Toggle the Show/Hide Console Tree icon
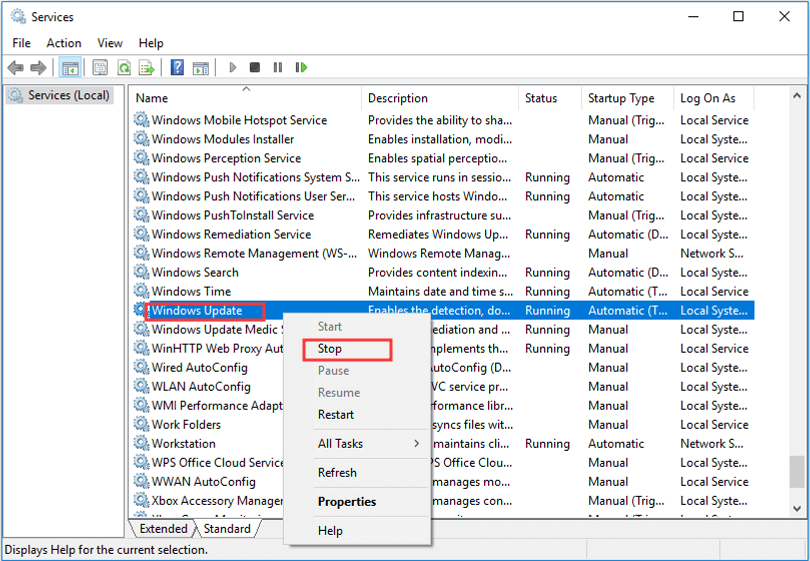This screenshot has width=810, height=561. point(70,68)
